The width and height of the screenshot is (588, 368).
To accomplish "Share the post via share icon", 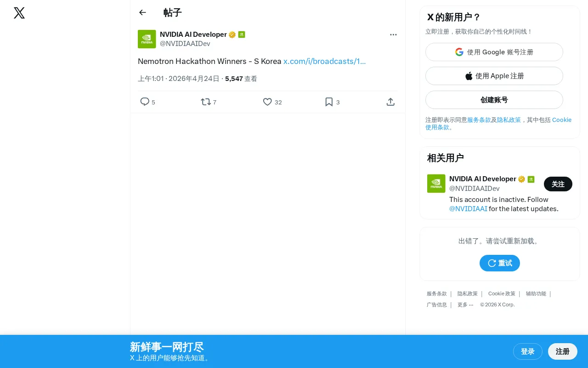I will tap(390, 102).
